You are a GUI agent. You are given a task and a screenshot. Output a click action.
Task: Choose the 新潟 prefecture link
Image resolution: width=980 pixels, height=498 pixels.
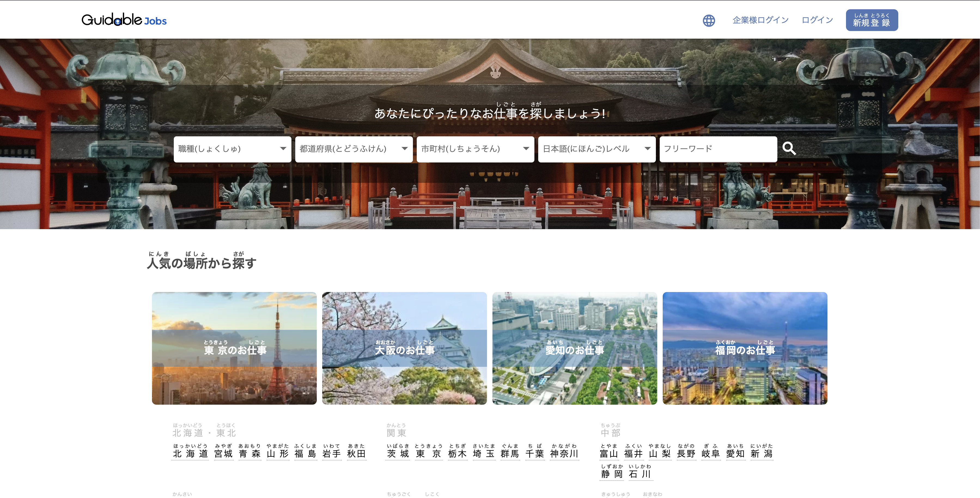(x=762, y=454)
